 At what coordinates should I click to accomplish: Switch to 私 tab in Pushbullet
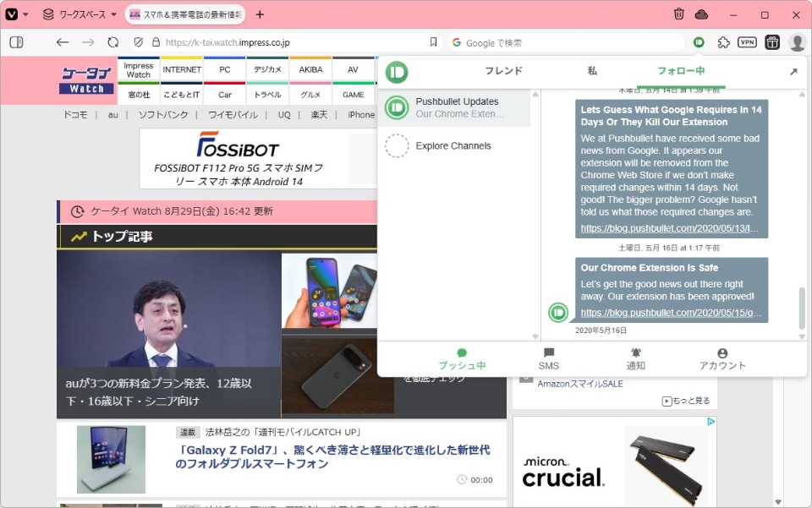pos(592,71)
